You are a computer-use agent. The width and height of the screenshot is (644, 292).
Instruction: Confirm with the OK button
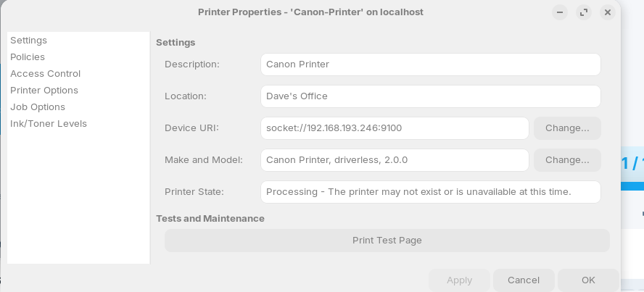coord(588,280)
